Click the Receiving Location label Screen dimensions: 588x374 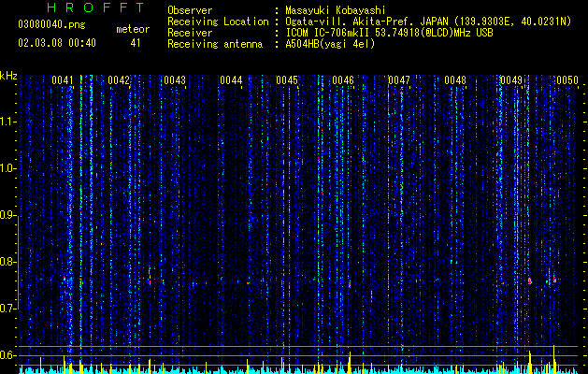tap(218, 22)
